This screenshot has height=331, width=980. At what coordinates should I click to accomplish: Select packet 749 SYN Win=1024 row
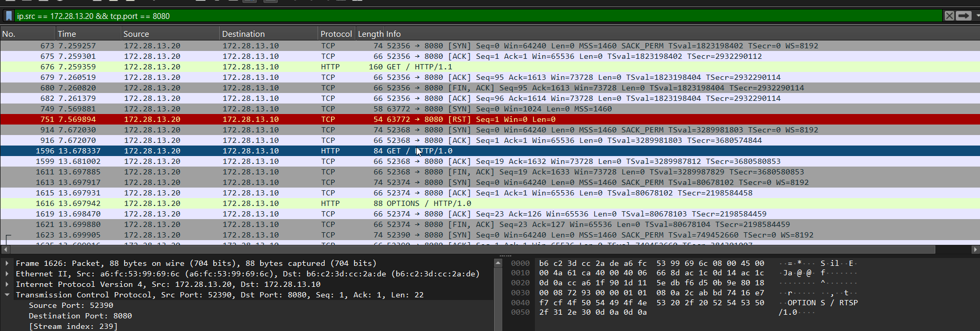coord(490,109)
